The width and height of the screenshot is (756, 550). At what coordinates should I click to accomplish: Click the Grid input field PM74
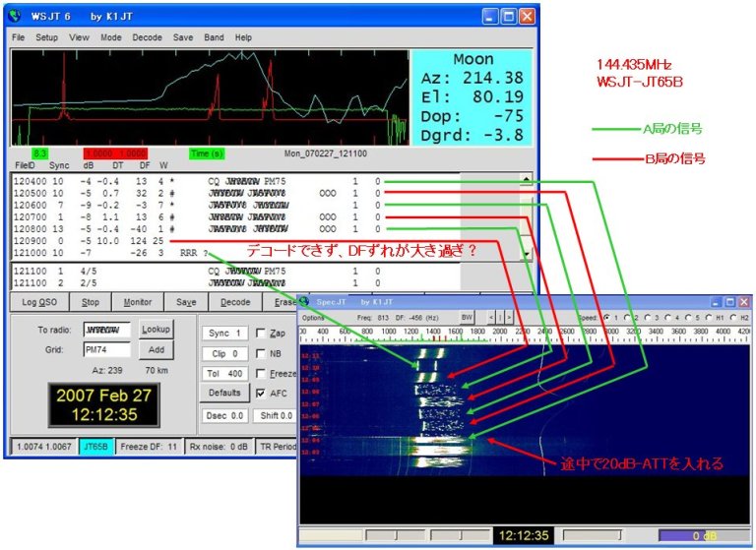pos(106,350)
